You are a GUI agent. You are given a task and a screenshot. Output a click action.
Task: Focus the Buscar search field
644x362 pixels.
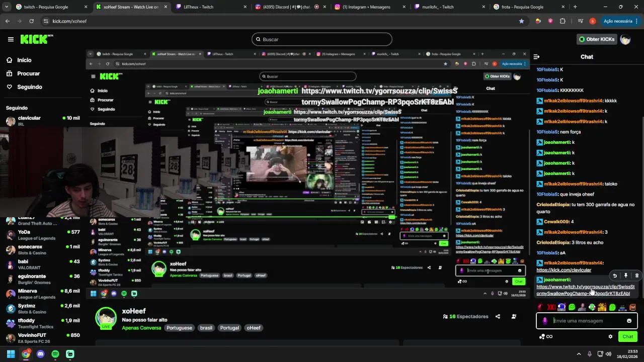coord(322,39)
